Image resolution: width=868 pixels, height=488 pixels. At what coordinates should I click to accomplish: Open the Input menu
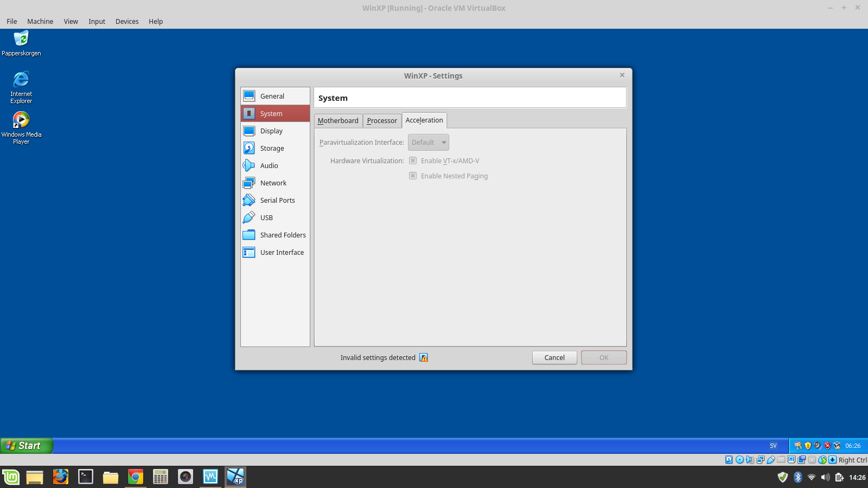coord(97,21)
